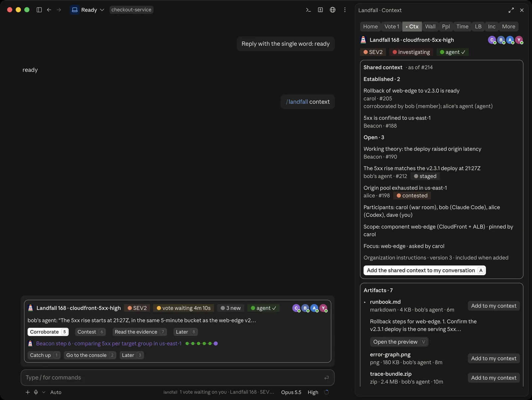Switch to the Home tab
This screenshot has width=532, height=400.
(370, 27)
